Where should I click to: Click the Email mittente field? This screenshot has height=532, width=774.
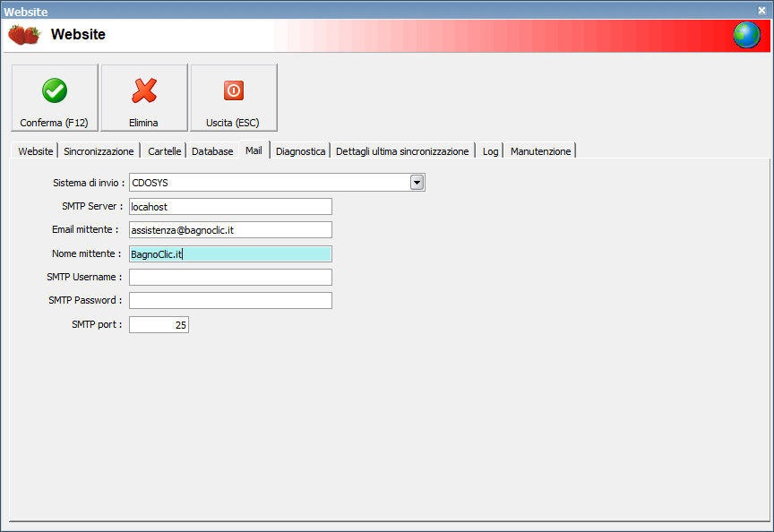tap(230, 230)
